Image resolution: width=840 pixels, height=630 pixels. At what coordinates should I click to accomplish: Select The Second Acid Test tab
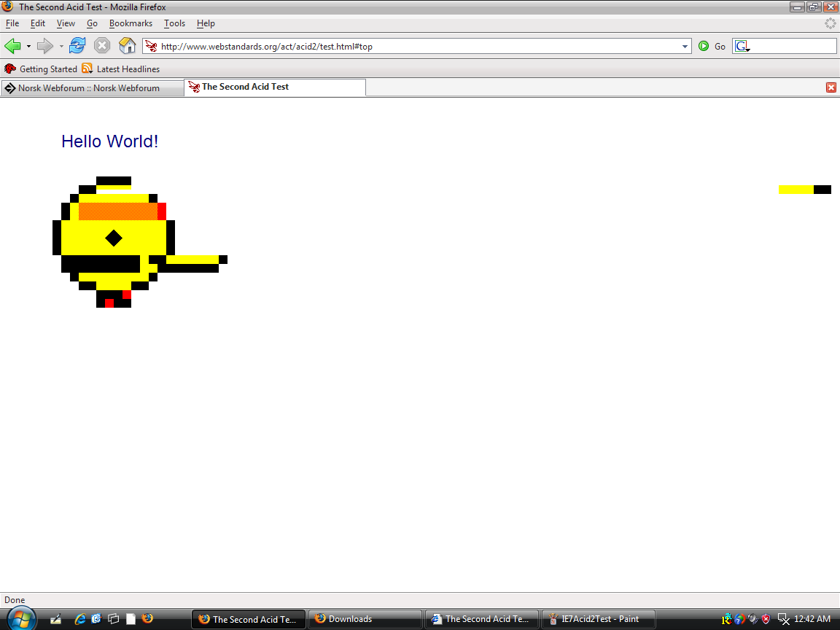tap(274, 87)
